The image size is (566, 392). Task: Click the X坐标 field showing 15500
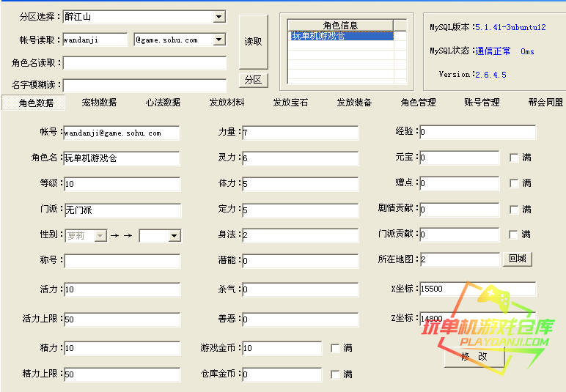coord(477,289)
